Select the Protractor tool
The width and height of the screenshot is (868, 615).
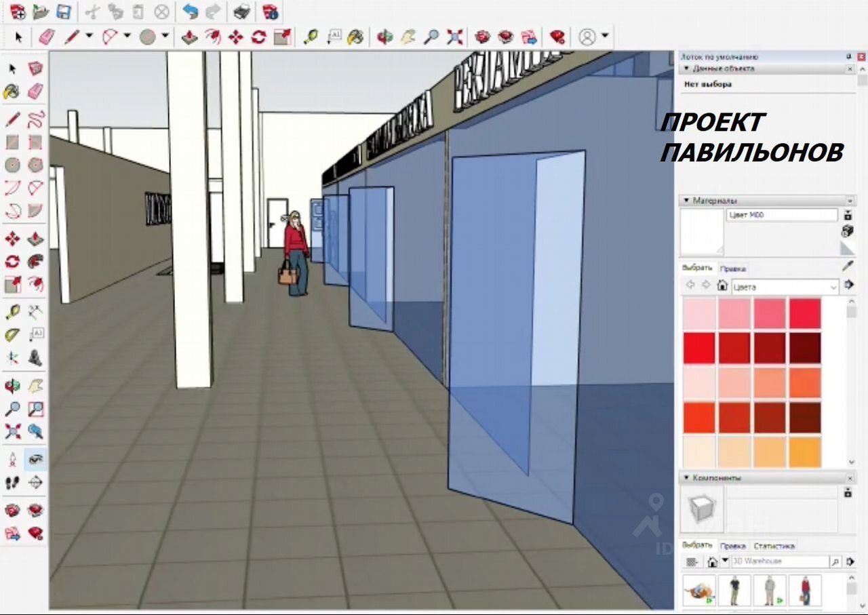[12, 335]
